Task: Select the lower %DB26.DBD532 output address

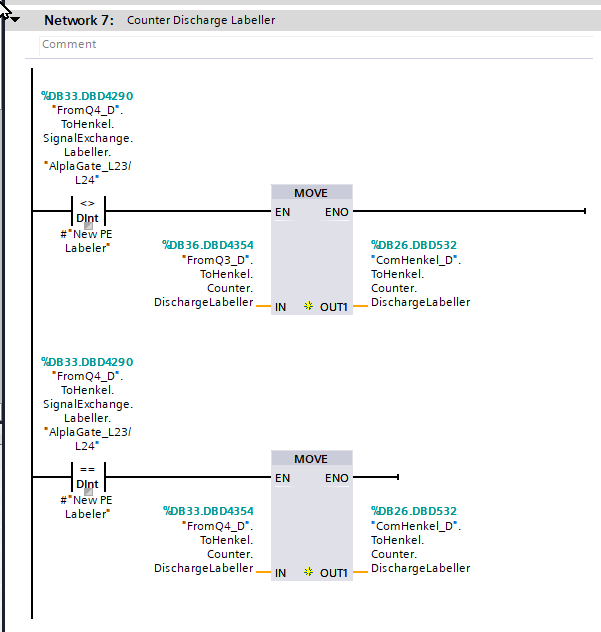Action: (414, 511)
